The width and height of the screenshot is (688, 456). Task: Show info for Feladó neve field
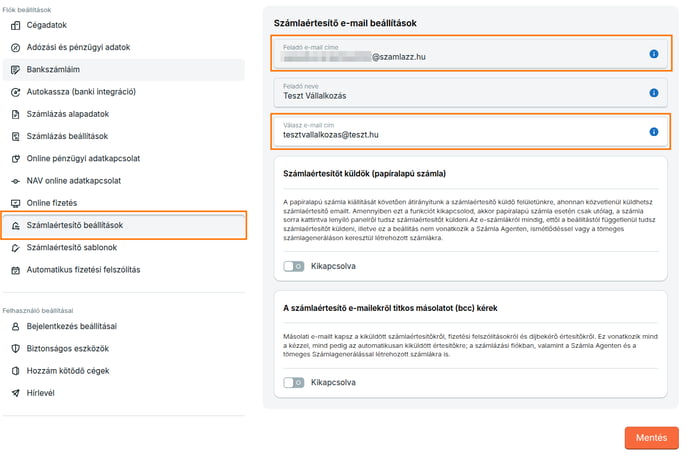[654, 93]
